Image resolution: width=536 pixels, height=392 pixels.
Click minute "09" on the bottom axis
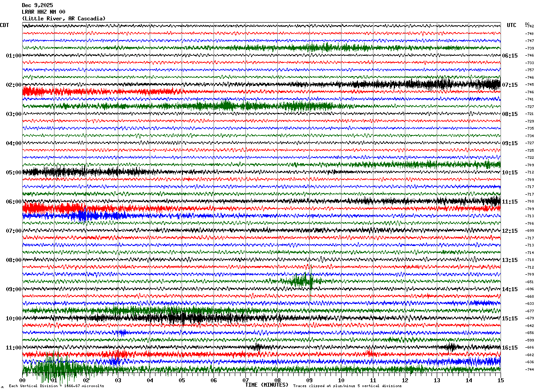(309, 380)
